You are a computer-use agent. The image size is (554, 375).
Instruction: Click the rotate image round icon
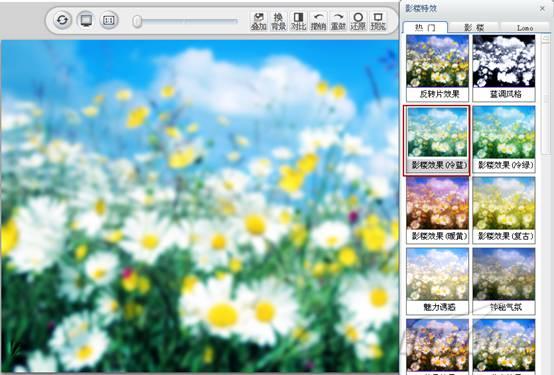[63, 20]
